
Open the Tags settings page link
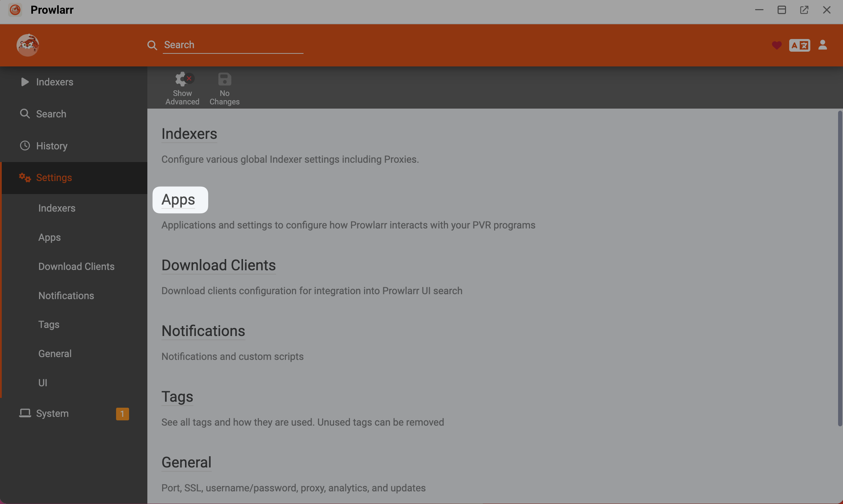(x=177, y=396)
